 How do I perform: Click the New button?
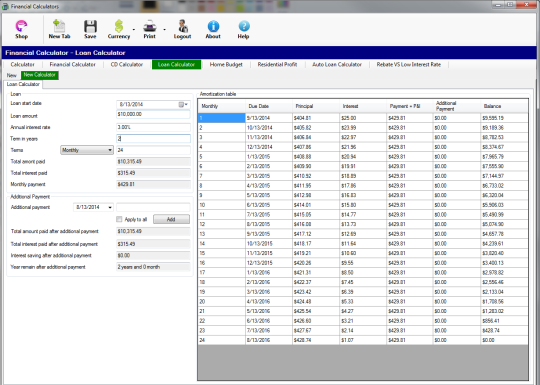[11, 75]
